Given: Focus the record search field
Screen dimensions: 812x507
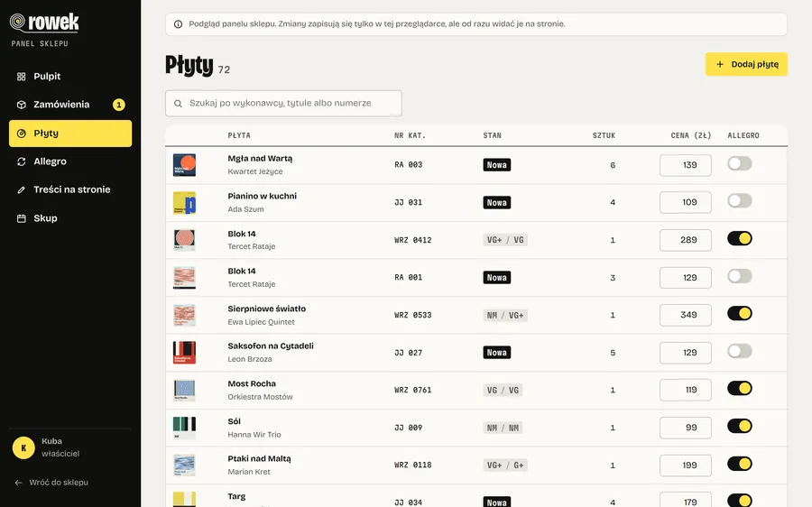Looking at the screenshot, I should click(283, 104).
